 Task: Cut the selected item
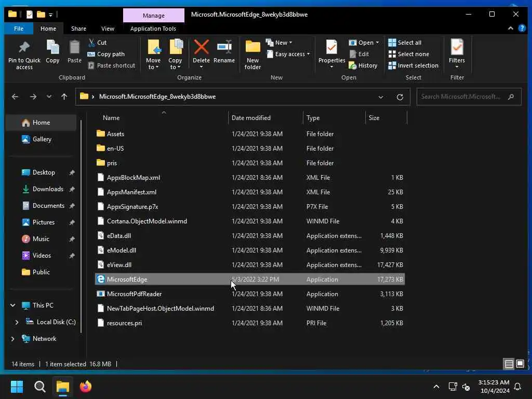click(97, 43)
